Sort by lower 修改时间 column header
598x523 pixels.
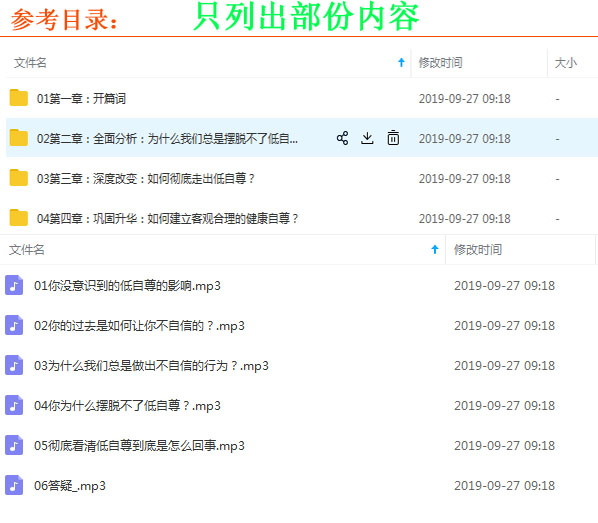[477, 249]
